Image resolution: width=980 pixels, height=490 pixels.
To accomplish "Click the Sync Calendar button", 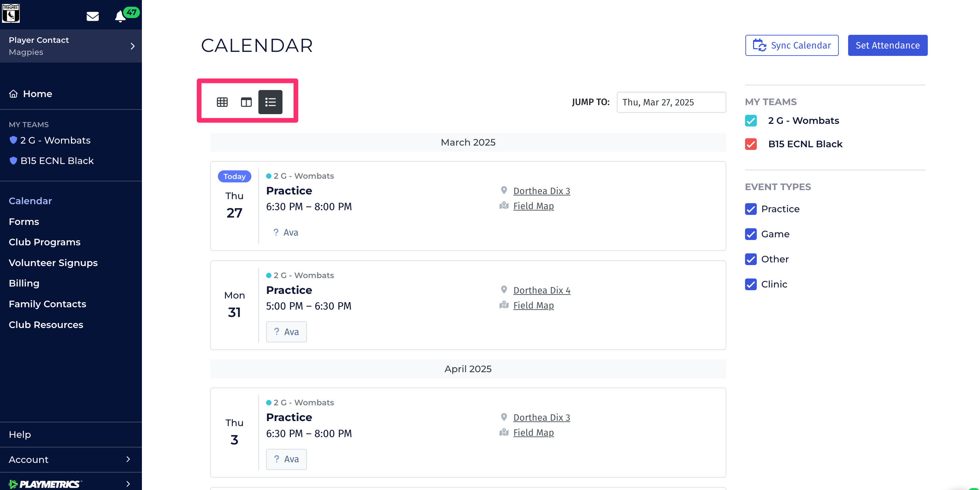I will (x=792, y=45).
